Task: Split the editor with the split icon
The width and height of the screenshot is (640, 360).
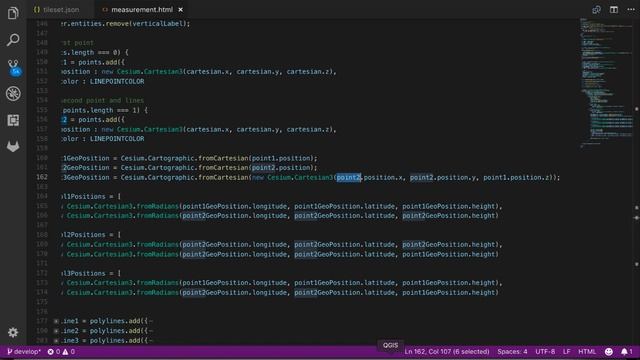Action: 614,9
